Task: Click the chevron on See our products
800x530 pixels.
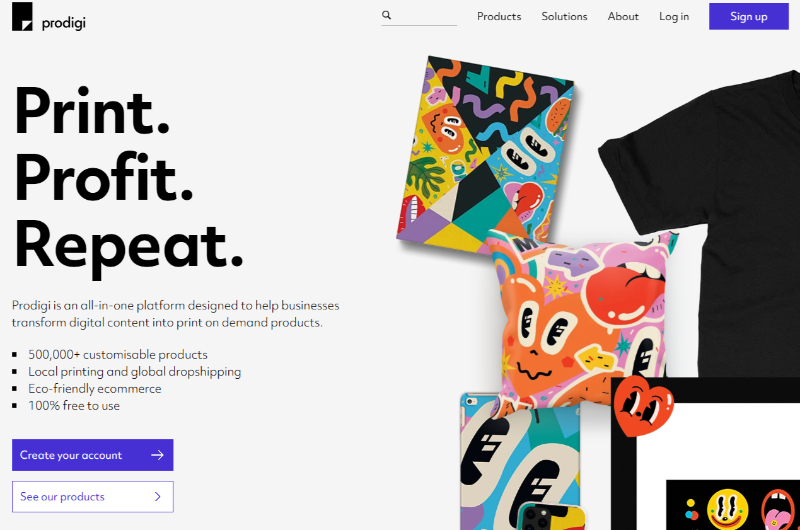Action: pyautogui.click(x=158, y=496)
